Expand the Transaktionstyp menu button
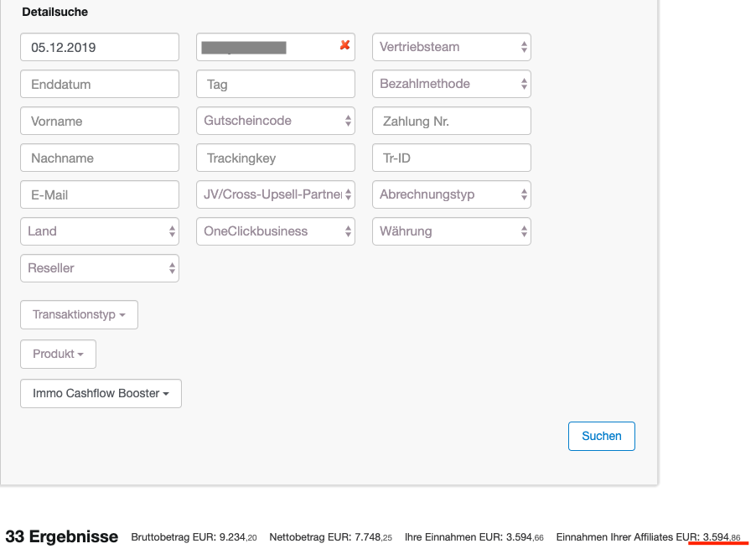The width and height of the screenshot is (756, 554). 79,315
